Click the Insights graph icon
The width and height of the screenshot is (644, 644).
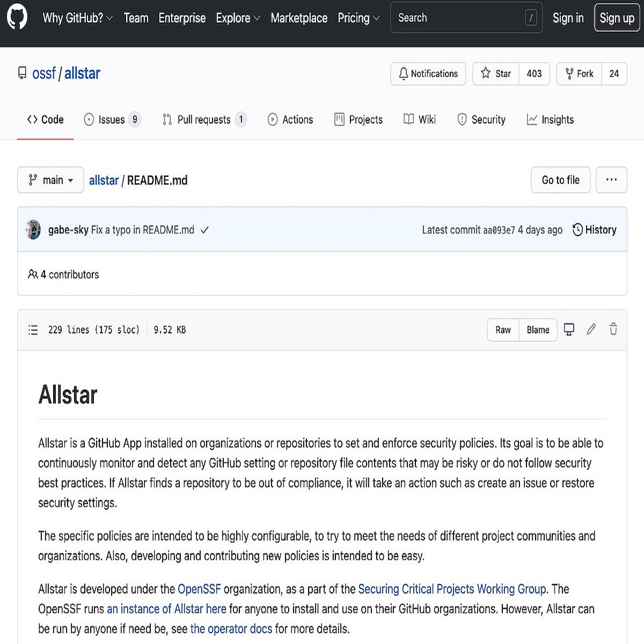click(x=532, y=119)
